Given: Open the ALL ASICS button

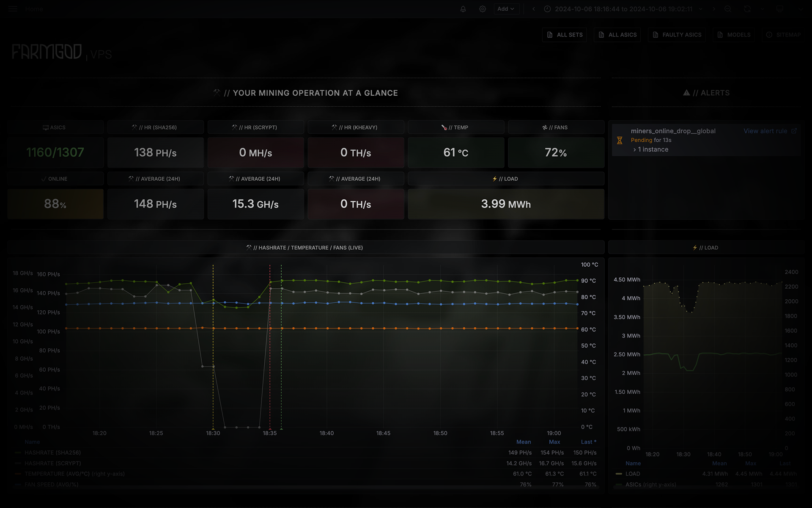Looking at the screenshot, I should pyautogui.click(x=617, y=35).
